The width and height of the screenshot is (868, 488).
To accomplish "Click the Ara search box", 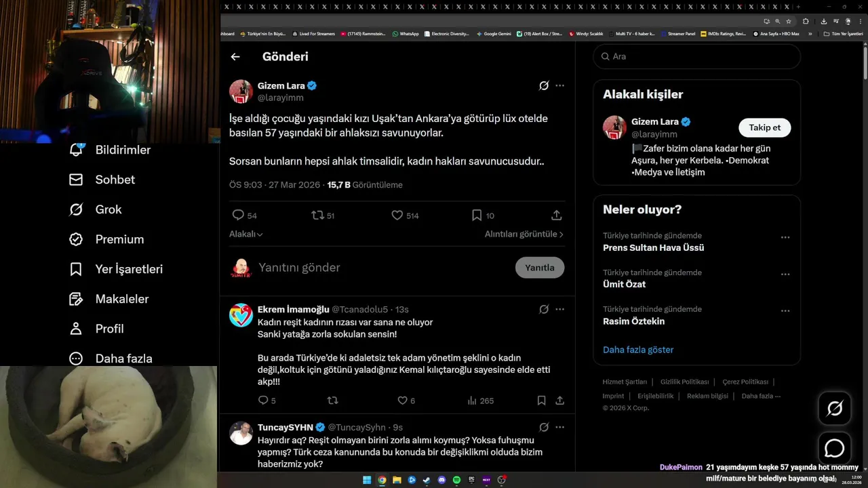I will [x=697, y=56].
